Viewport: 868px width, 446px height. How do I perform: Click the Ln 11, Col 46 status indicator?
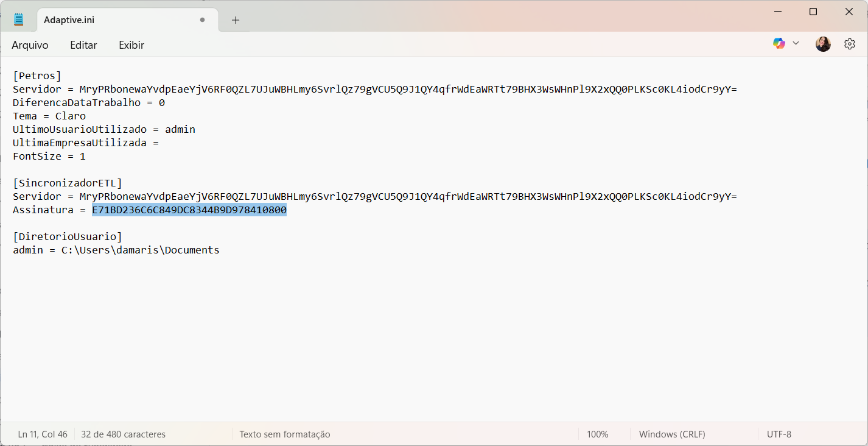(43, 434)
